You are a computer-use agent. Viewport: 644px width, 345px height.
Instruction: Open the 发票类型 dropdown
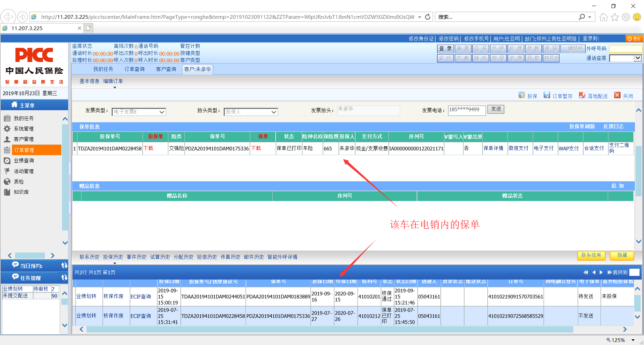pos(162,112)
